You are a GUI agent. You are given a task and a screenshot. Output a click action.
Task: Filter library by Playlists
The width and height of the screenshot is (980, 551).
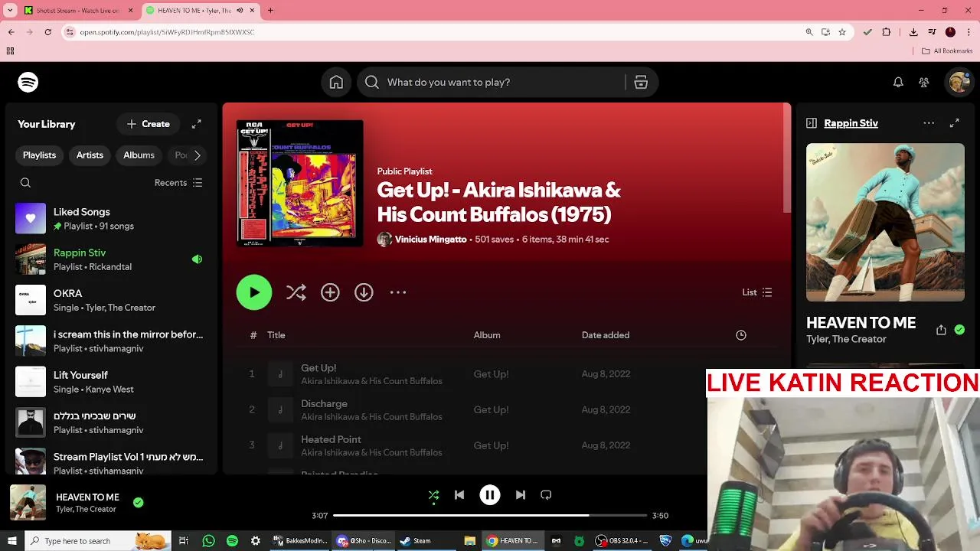point(39,155)
